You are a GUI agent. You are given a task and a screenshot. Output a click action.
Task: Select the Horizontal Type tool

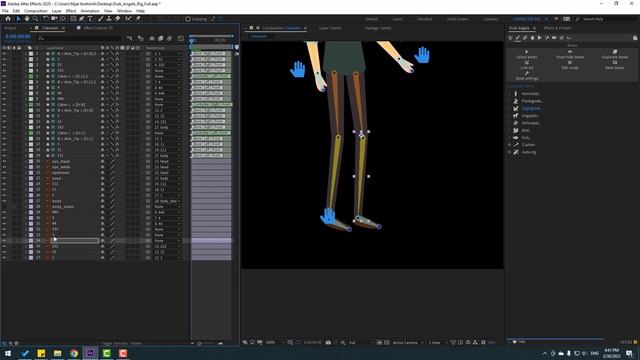90,19
